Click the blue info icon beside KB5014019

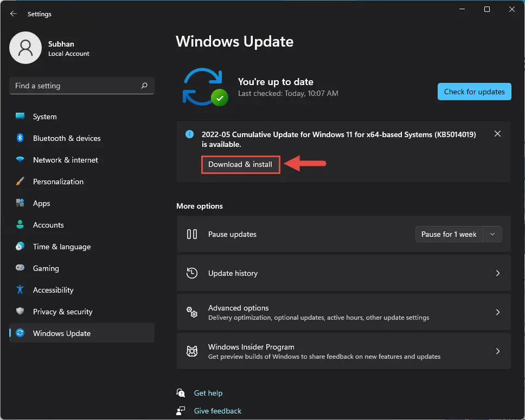[x=189, y=134]
